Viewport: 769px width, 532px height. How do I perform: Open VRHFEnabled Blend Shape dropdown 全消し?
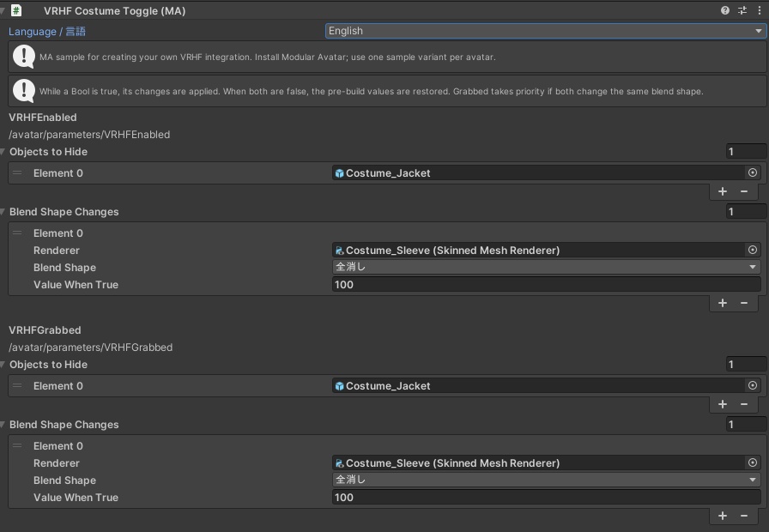coord(547,267)
